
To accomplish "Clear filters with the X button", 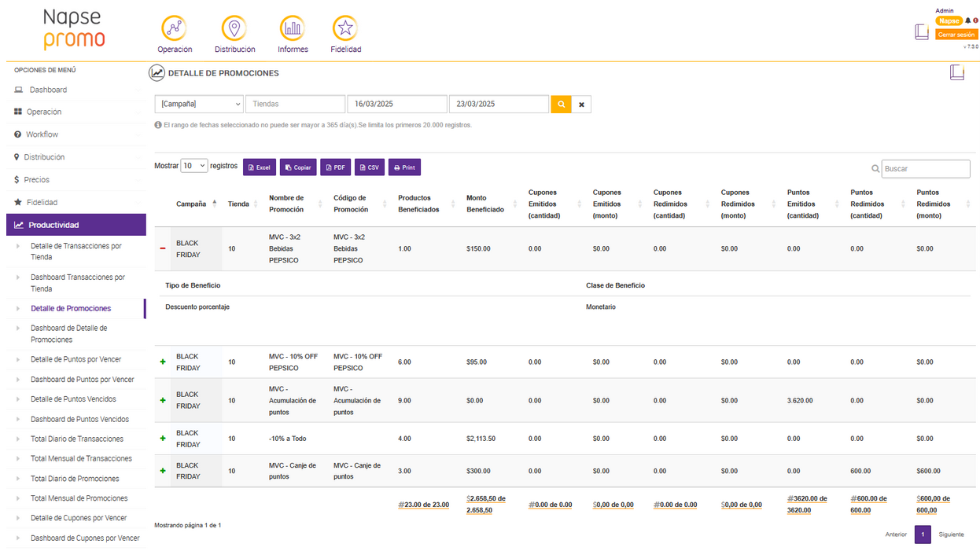I will tap(581, 104).
